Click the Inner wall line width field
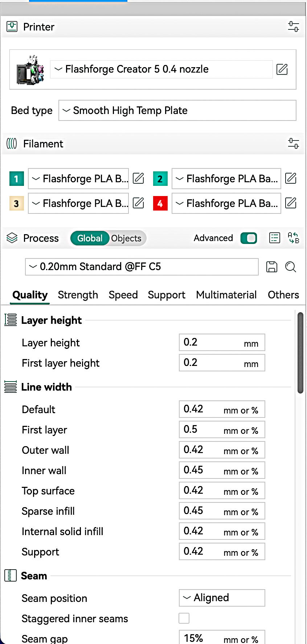 [x=222, y=470]
